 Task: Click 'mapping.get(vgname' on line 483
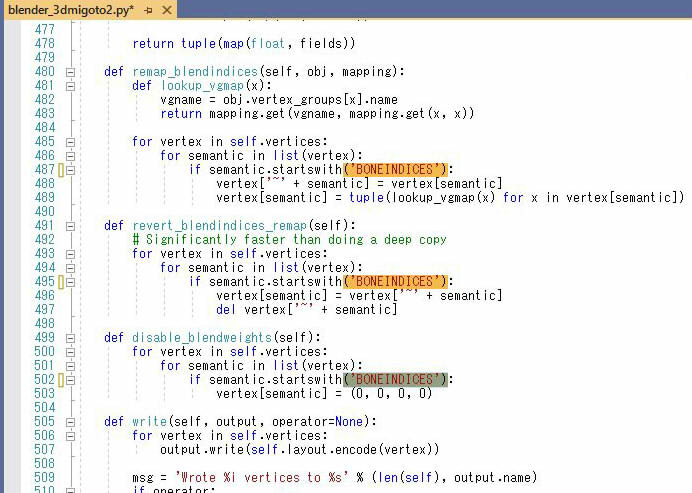point(272,113)
